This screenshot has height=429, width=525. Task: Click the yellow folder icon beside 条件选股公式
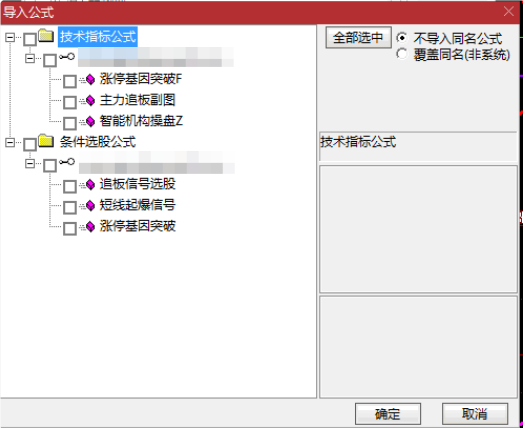[x=46, y=141]
